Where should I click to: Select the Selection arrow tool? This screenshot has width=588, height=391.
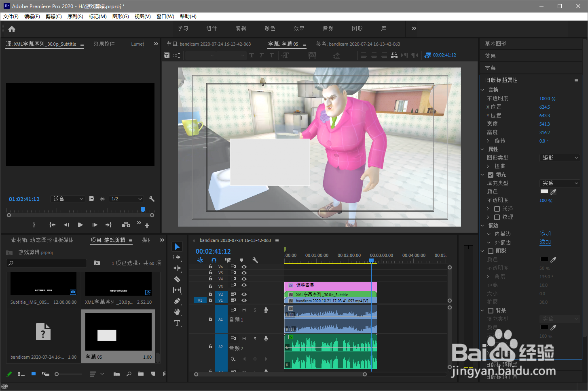(x=177, y=246)
